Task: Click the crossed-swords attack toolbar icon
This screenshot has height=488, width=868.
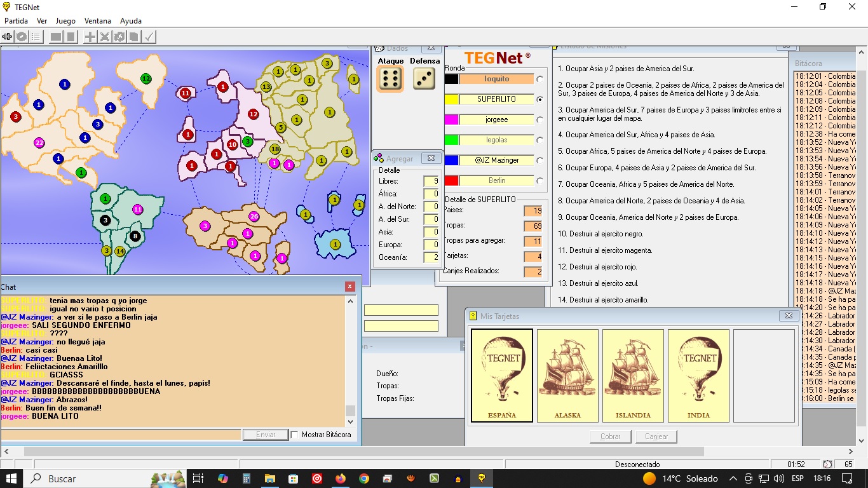Action: coord(105,37)
